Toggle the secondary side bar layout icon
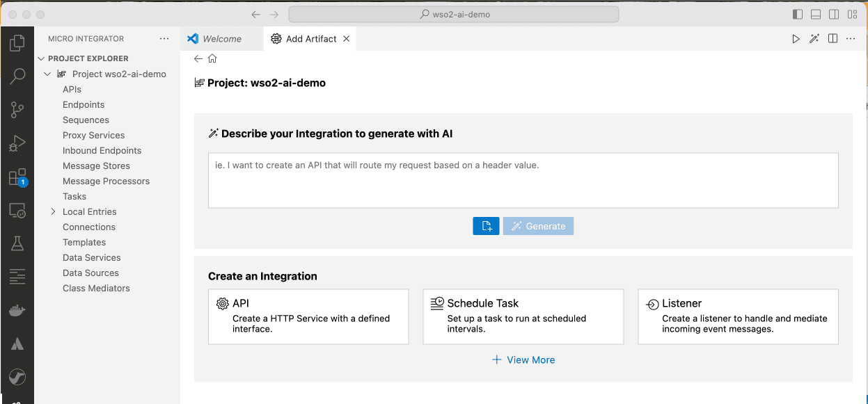868x404 pixels. tap(834, 15)
